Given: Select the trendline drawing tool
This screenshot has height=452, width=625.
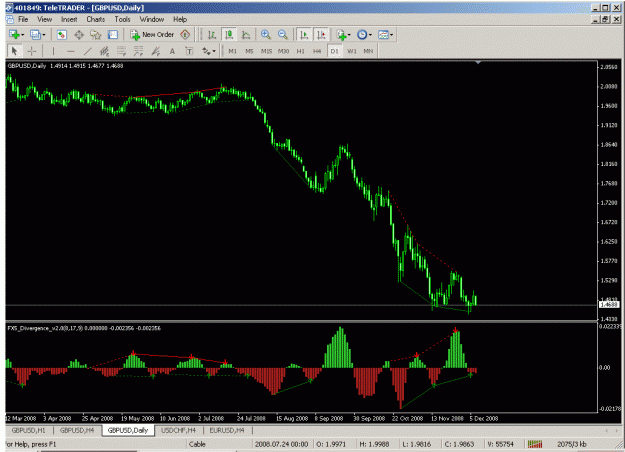Looking at the screenshot, I should point(88,51).
